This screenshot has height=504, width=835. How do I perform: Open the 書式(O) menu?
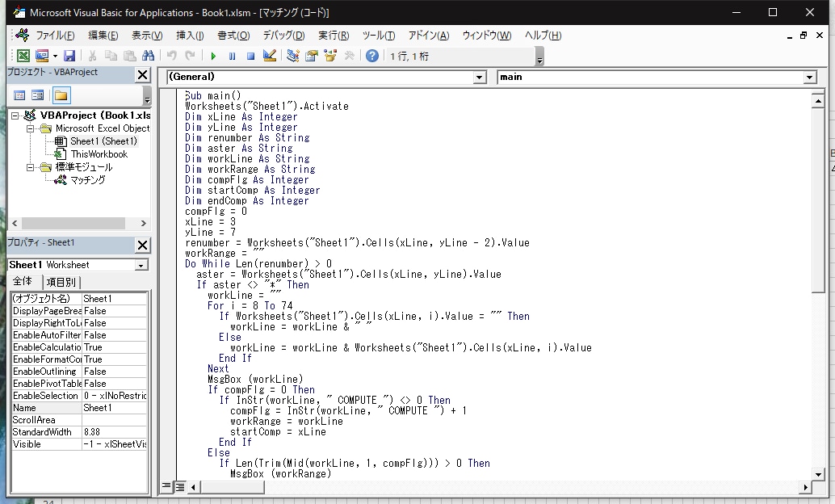click(233, 36)
